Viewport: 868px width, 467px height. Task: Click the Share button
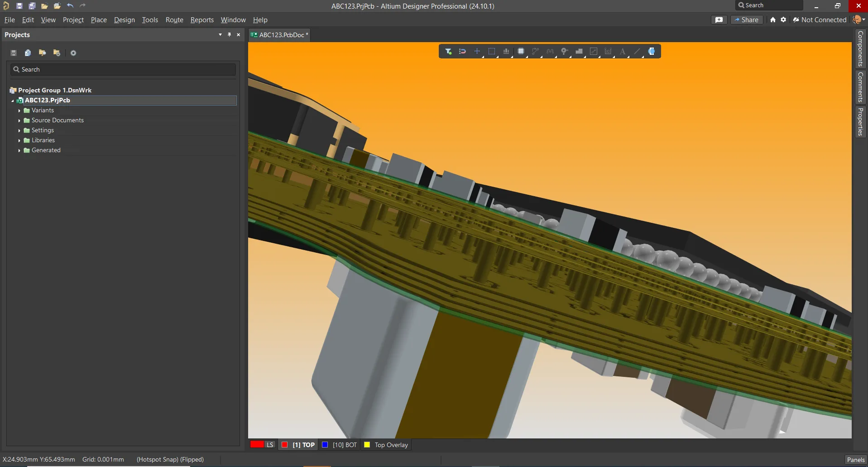[x=747, y=20]
